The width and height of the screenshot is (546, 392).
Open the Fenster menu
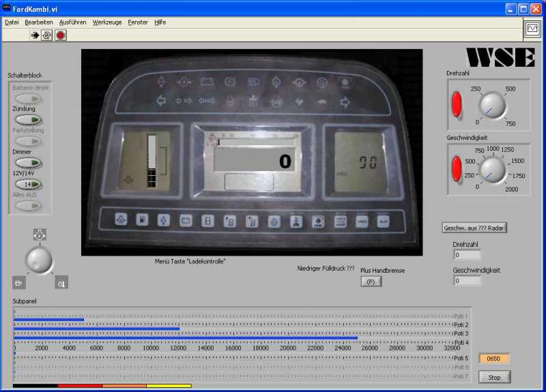[138, 22]
